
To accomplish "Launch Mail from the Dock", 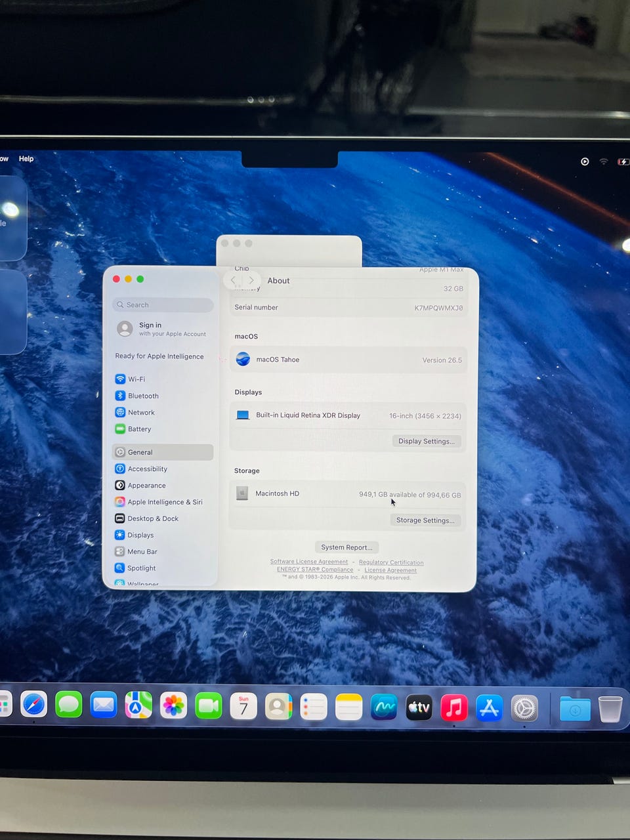I will pos(104,705).
